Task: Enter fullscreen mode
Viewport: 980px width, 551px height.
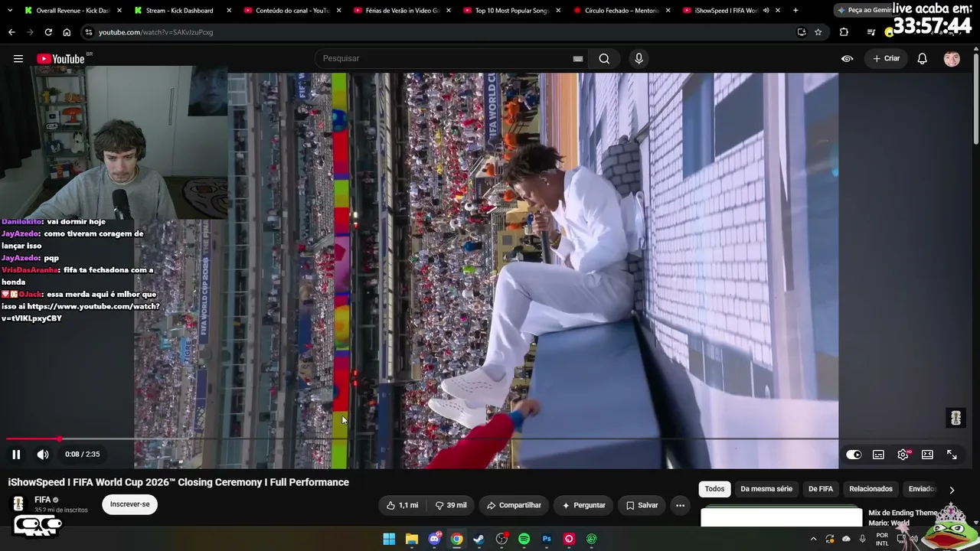Action: [952, 455]
